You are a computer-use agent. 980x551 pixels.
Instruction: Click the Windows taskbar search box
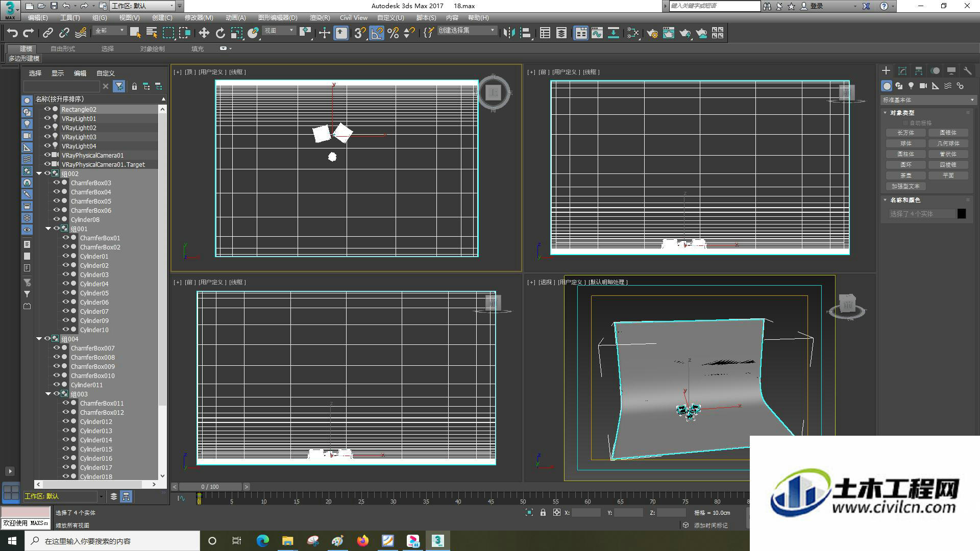tap(112, 541)
